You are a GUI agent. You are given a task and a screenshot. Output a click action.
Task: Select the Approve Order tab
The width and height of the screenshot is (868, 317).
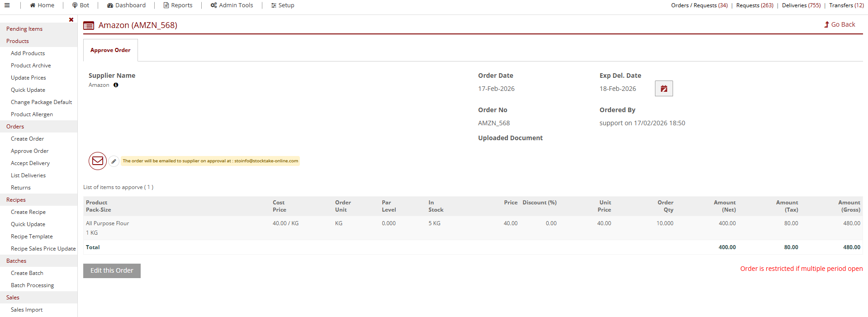tap(110, 50)
